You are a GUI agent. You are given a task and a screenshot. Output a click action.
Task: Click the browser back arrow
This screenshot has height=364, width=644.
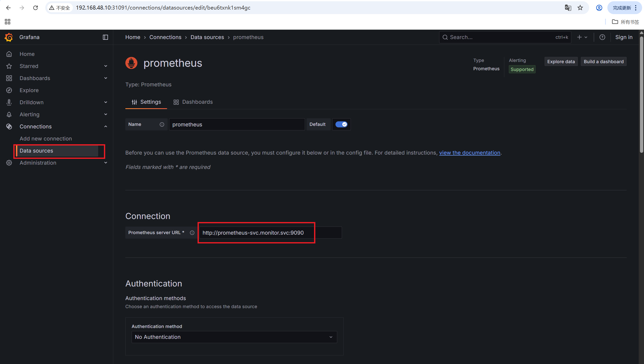(8, 8)
